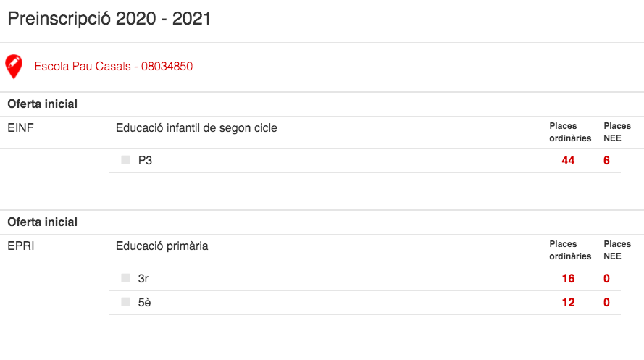Viewport: 644px width, 360px height.
Task: Toggle the 5è checkbox
Action: (126, 302)
